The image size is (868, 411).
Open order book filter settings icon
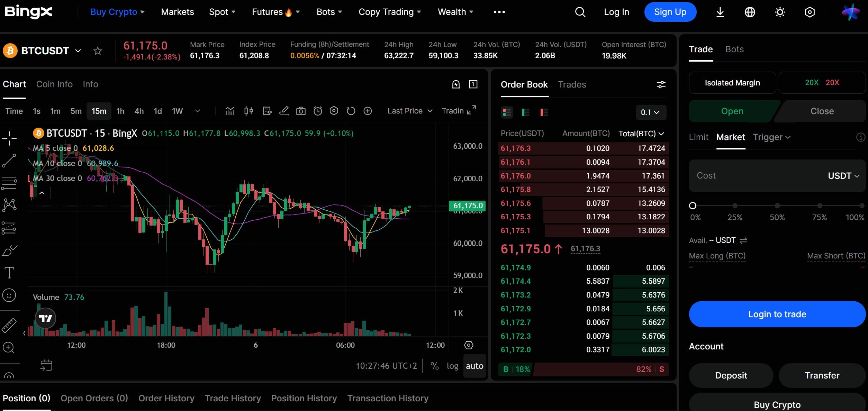click(661, 84)
